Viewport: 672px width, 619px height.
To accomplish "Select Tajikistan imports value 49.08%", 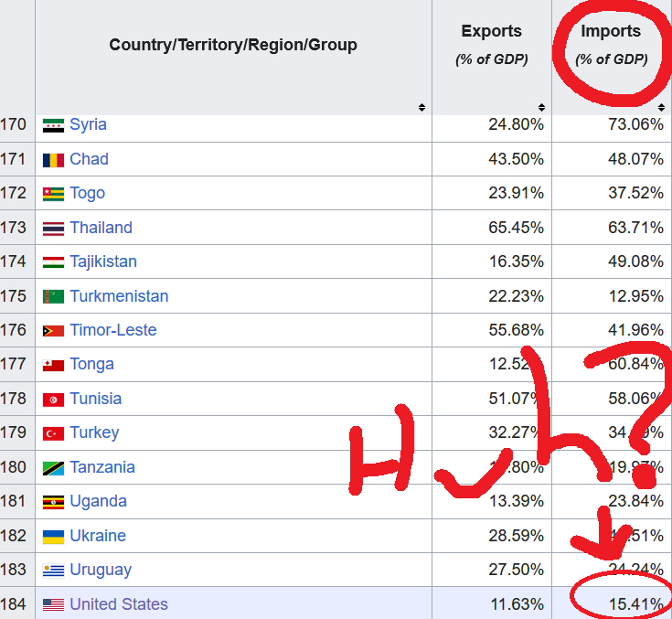I will tap(635, 261).
